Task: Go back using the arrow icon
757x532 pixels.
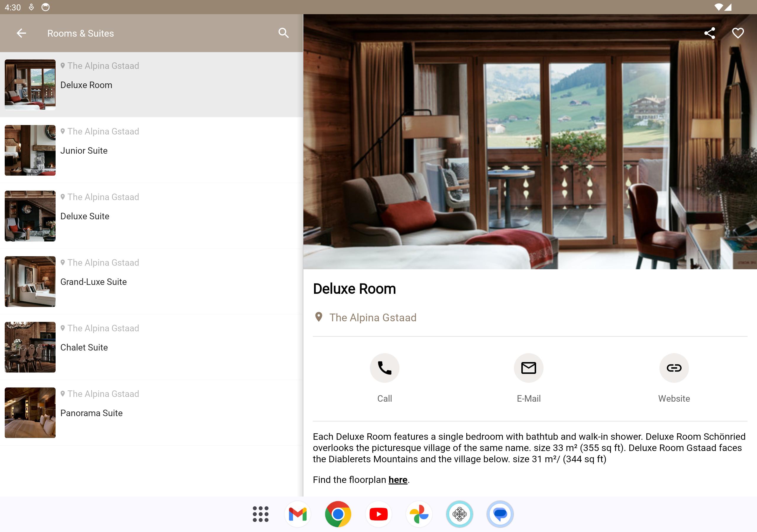Action: (x=21, y=33)
